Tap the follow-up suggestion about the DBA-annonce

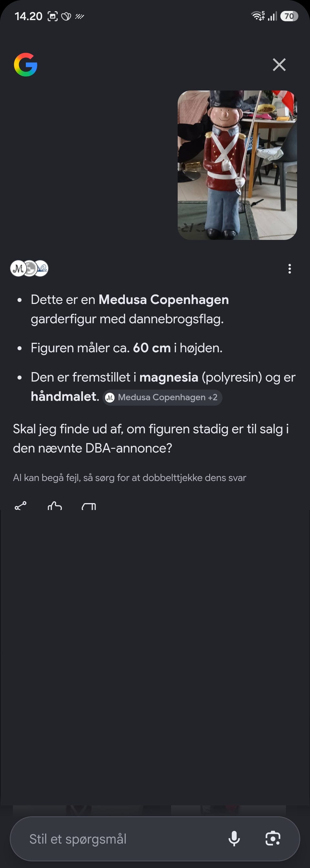[151, 438]
